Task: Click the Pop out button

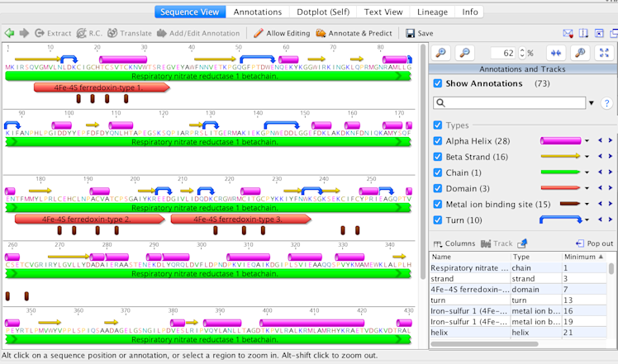Action: tap(594, 243)
